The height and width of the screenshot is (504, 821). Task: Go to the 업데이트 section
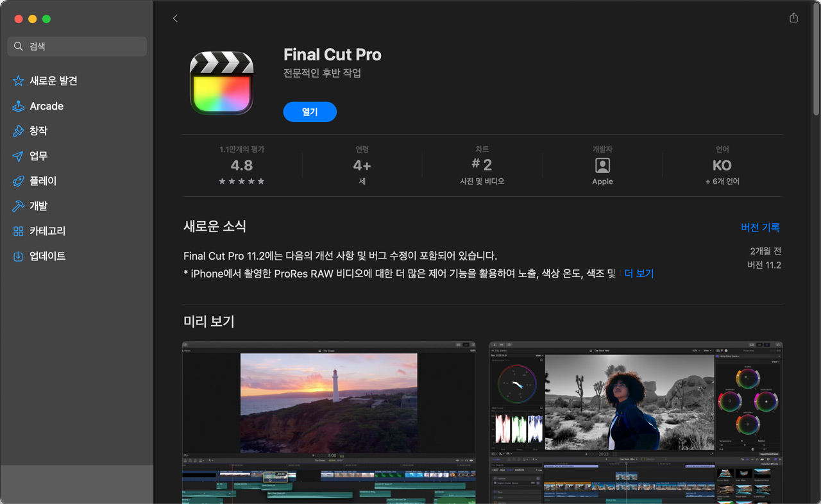47,256
